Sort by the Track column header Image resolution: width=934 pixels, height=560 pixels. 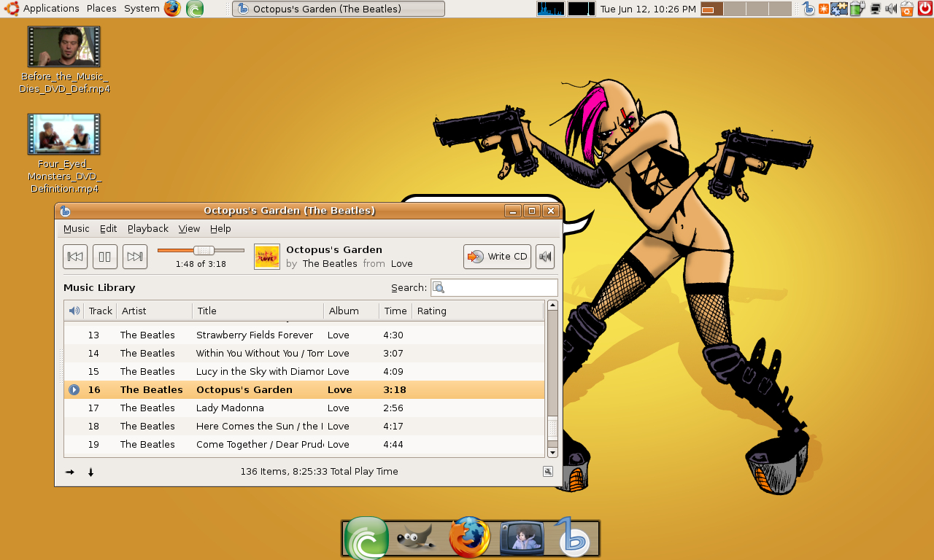[x=100, y=311]
